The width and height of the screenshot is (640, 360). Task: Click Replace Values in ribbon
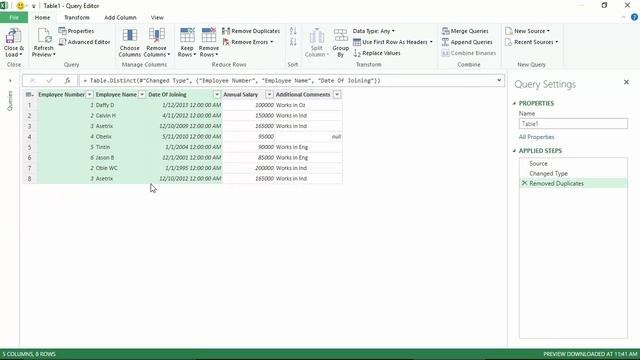pos(377,53)
